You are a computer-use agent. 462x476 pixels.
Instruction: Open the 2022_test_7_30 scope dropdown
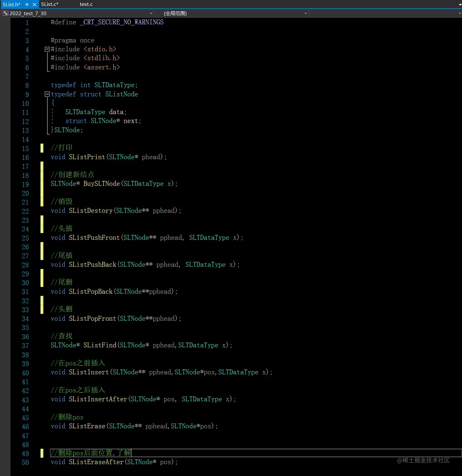[151, 13]
